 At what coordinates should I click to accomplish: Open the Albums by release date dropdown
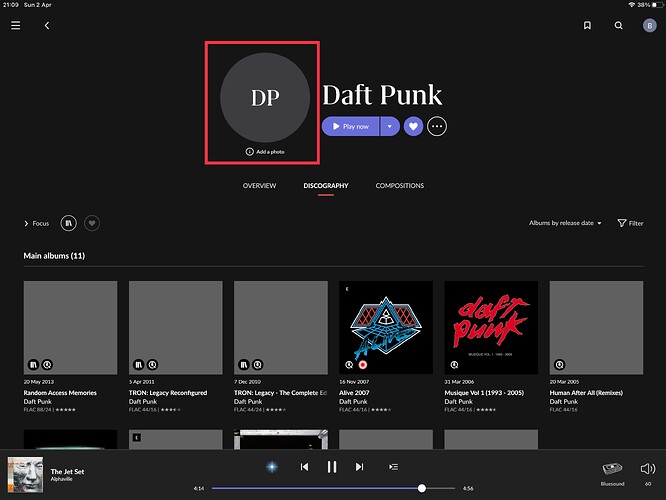pos(565,223)
